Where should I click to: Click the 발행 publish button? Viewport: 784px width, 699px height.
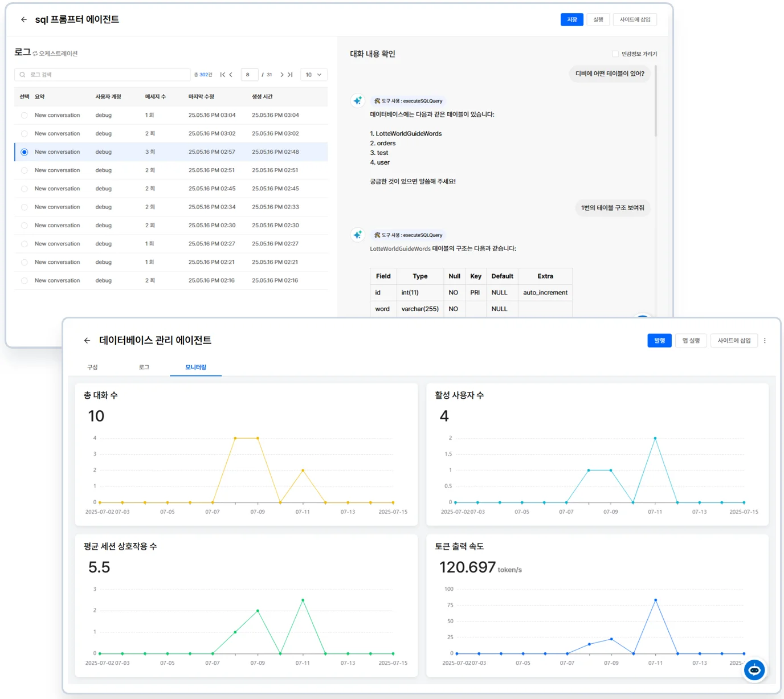tap(659, 341)
